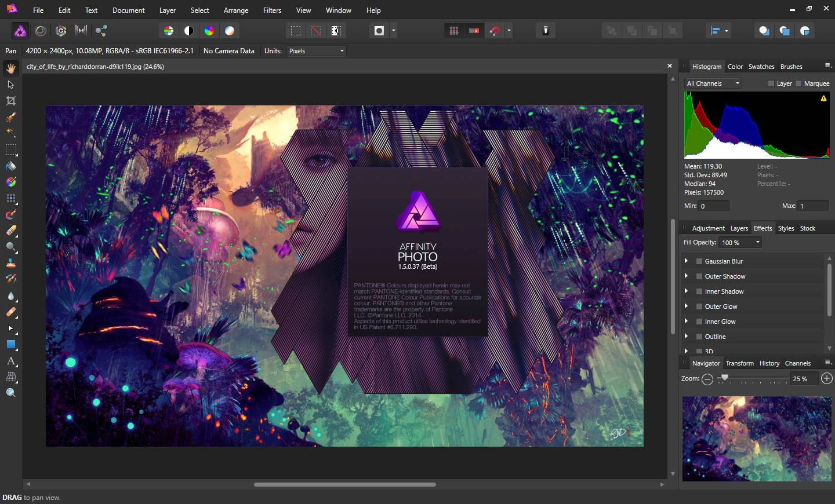
Task: Click the horizontal canvas scrollbar
Action: pos(345,484)
